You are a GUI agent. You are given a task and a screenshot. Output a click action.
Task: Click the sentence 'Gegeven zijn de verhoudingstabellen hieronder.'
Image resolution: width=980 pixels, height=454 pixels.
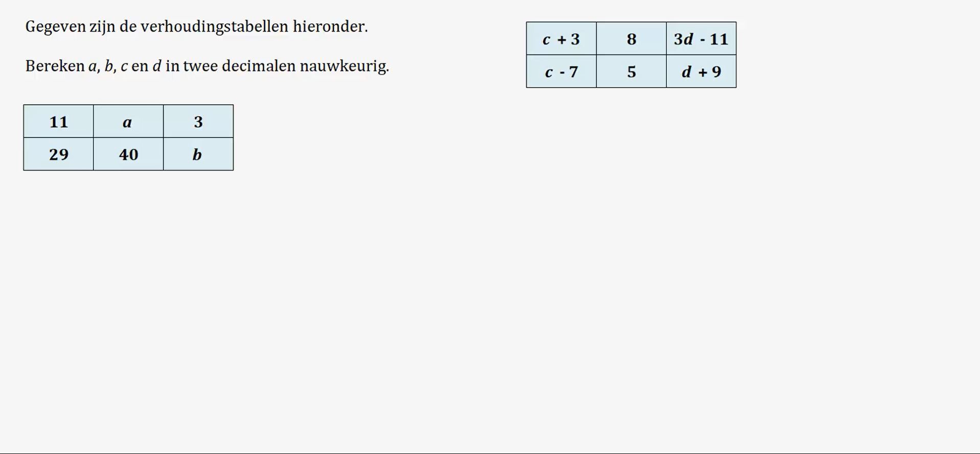(197, 27)
